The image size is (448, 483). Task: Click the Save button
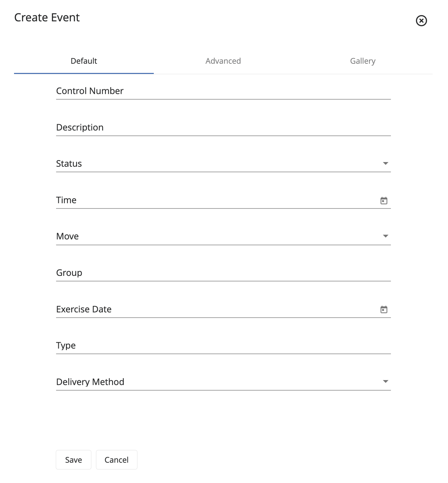click(x=73, y=460)
